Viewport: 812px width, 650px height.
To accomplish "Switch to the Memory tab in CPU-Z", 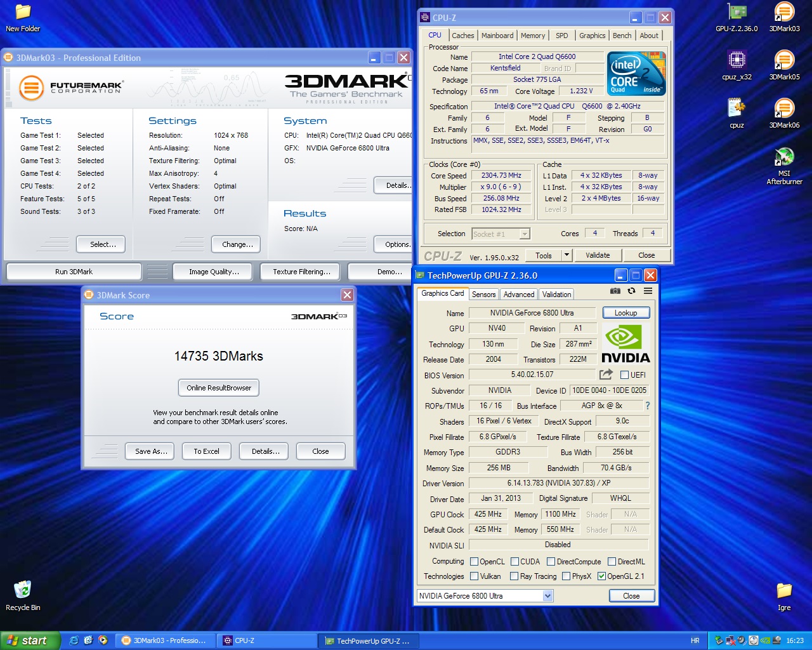I will point(533,36).
